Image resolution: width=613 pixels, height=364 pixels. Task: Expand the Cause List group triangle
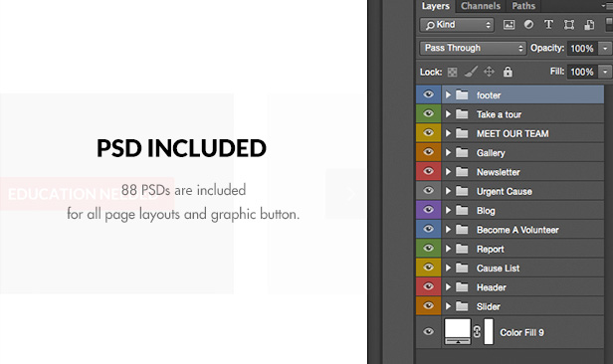coord(448,268)
